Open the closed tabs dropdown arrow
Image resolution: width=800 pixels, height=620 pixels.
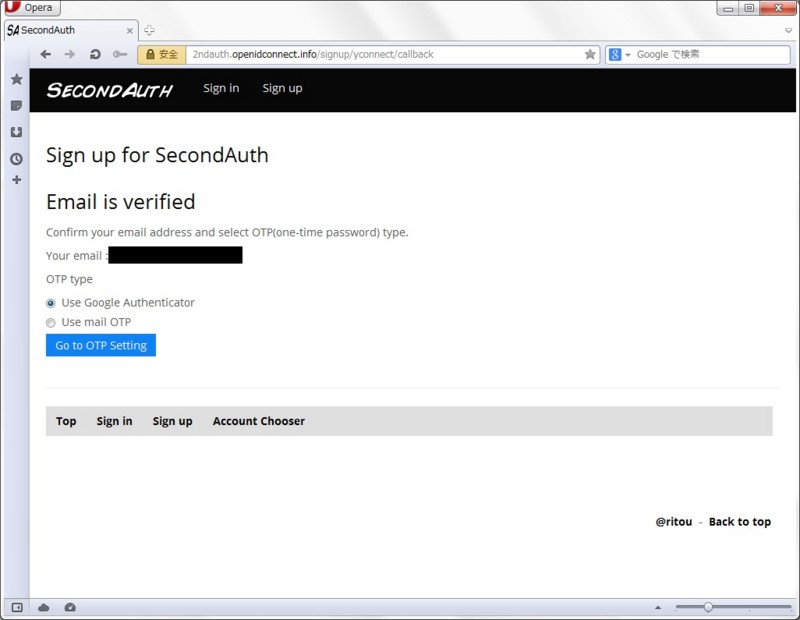(x=788, y=31)
